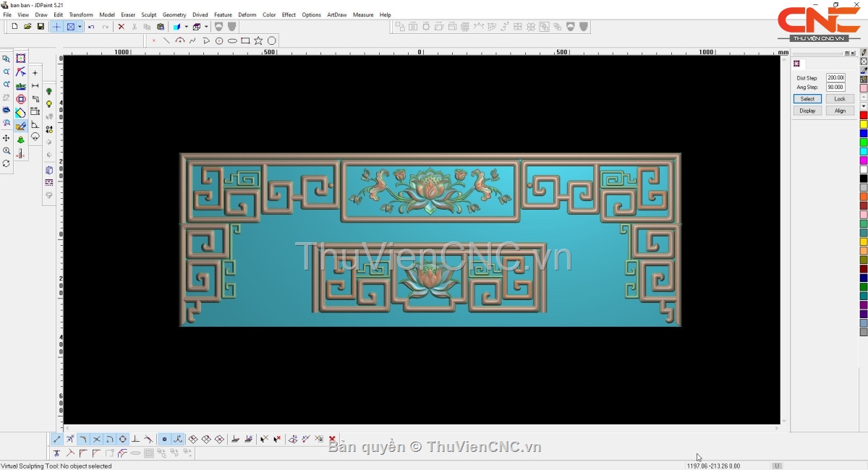
Task: Activate the virtual sculpting tool icon
Action: pyautogui.click(x=21, y=127)
